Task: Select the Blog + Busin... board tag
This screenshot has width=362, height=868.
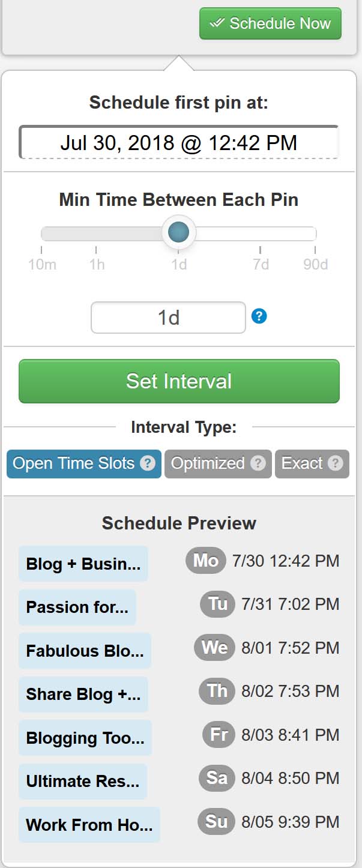Action: 83,564
